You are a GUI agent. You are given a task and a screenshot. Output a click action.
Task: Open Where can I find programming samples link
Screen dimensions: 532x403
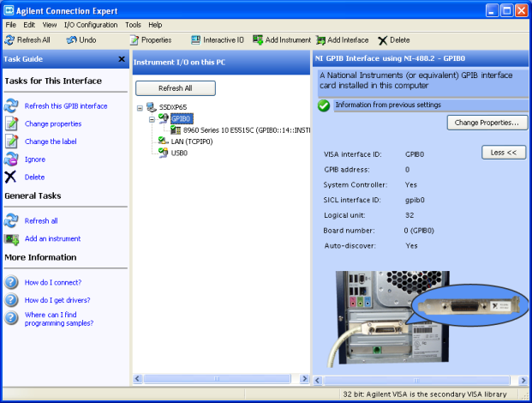point(59,319)
